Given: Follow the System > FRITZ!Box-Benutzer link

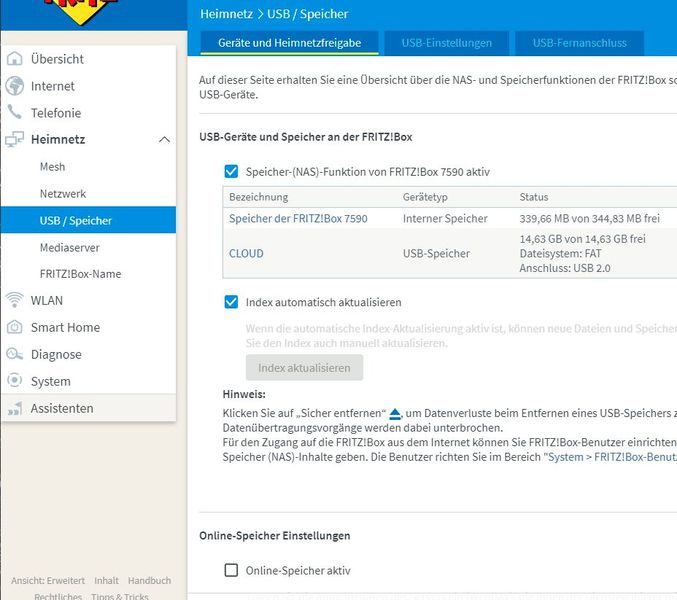Looking at the screenshot, I should pos(612,457).
